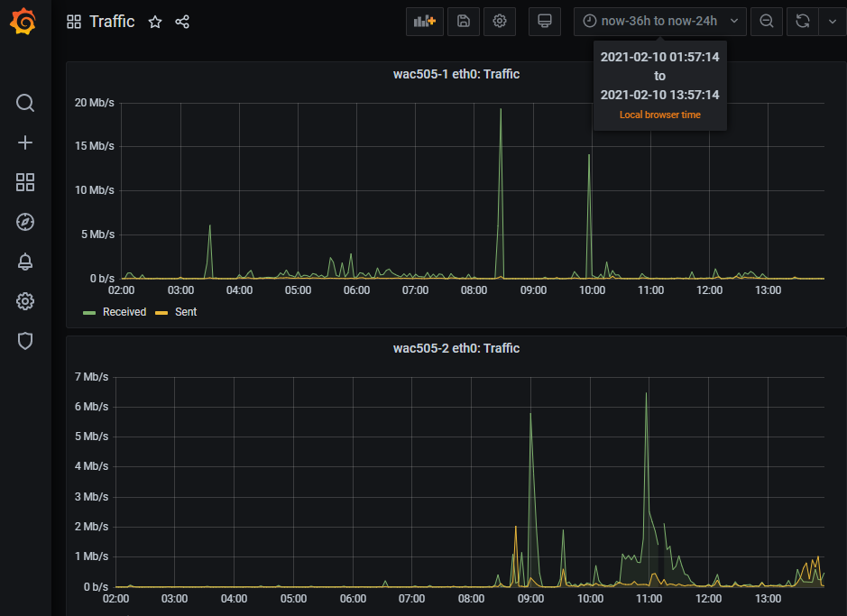Viewport: 847px width, 616px height.
Task: Open dashboard settings gear in toolbar
Action: click(500, 22)
